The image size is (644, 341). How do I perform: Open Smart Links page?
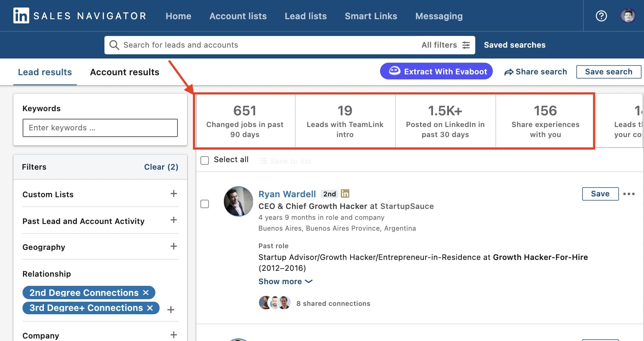[x=371, y=16]
